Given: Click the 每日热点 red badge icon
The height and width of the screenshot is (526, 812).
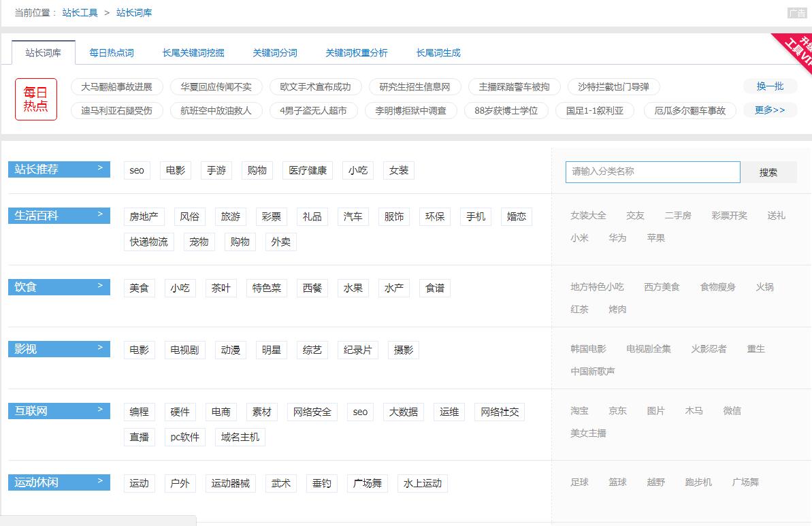Looking at the screenshot, I should coord(35,99).
